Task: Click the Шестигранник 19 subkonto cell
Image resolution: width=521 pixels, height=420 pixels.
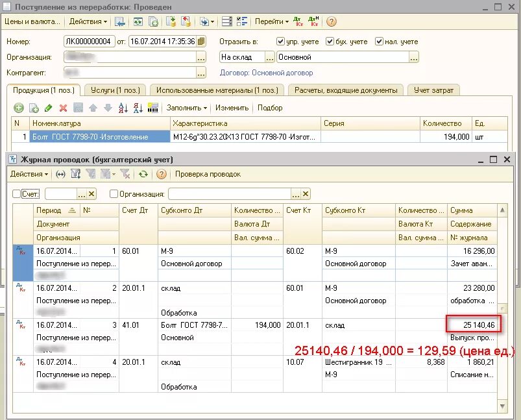Action: 359,362
